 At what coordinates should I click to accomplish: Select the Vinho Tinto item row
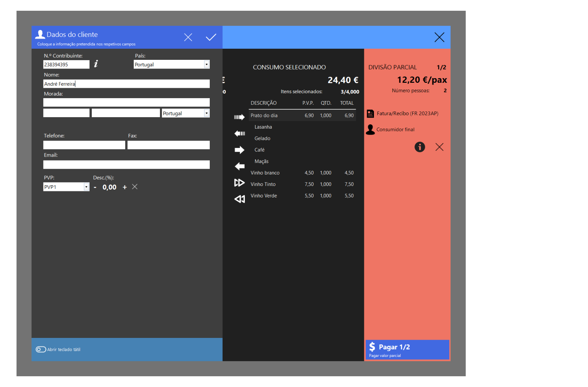coord(302,184)
